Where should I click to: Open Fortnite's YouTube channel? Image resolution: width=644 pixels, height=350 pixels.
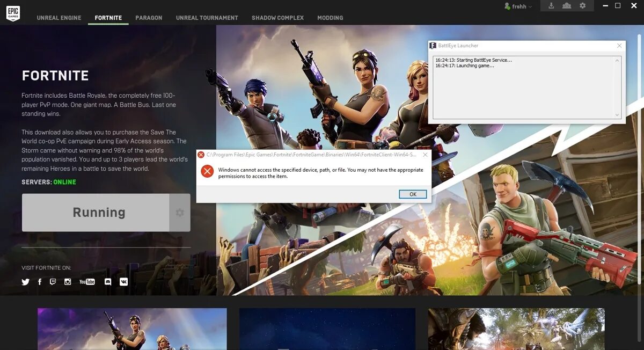pos(87,282)
